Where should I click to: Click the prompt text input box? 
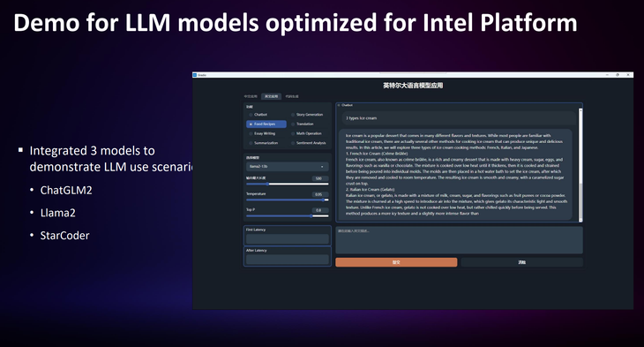click(x=459, y=240)
